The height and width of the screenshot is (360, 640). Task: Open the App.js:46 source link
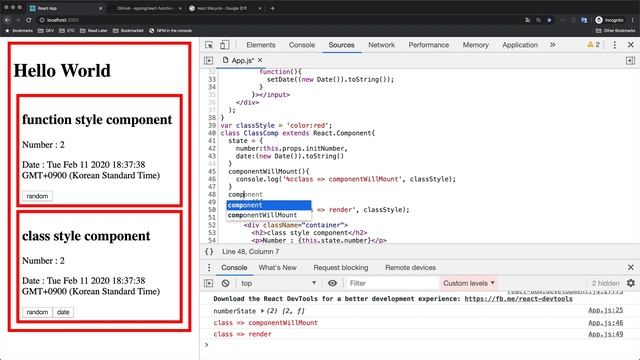click(606, 322)
